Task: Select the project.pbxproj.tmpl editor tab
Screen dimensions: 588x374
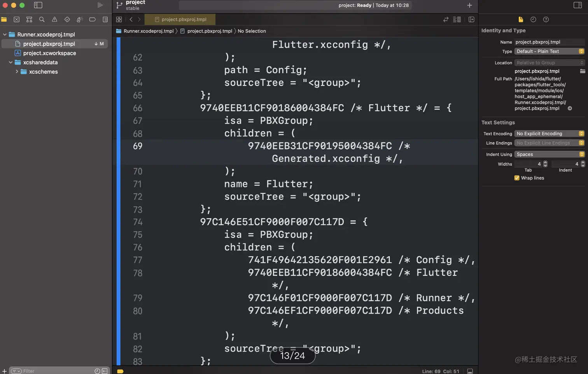Action: tap(180, 19)
